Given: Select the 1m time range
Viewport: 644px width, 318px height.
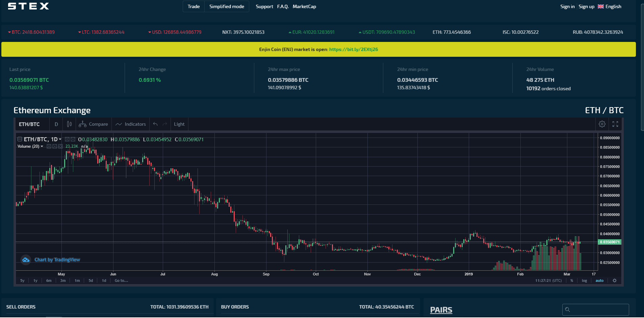Looking at the screenshot, I should (x=77, y=280).
